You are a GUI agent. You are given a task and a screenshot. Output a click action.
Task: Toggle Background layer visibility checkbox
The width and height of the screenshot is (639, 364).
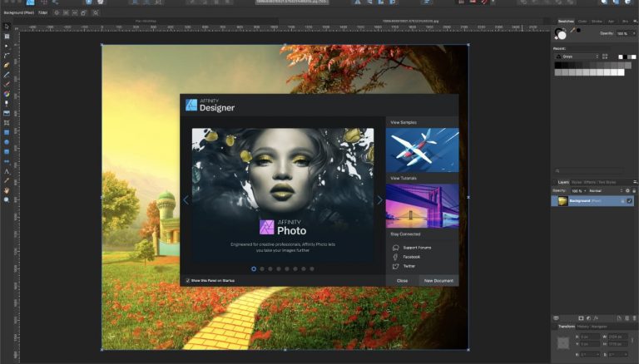pos(630,201)
